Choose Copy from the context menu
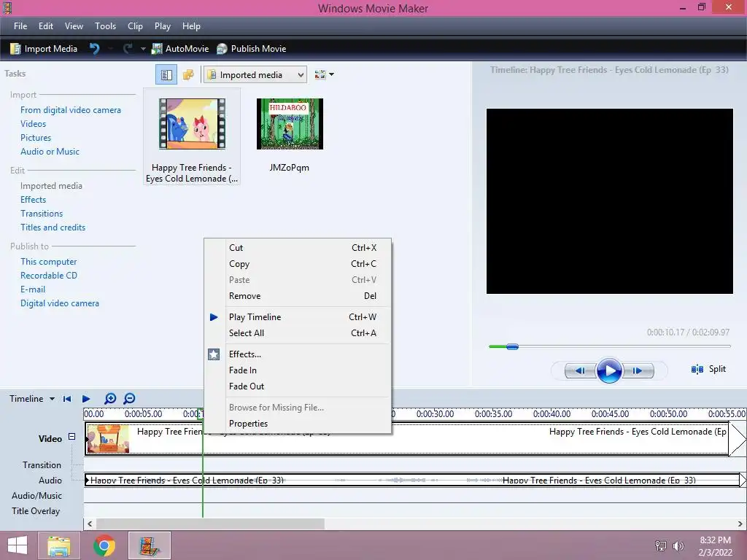The image size is (747, 560). 298,264
